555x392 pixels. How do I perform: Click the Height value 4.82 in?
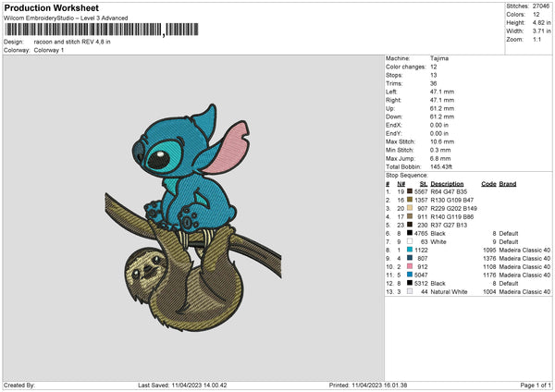point(541,22)
